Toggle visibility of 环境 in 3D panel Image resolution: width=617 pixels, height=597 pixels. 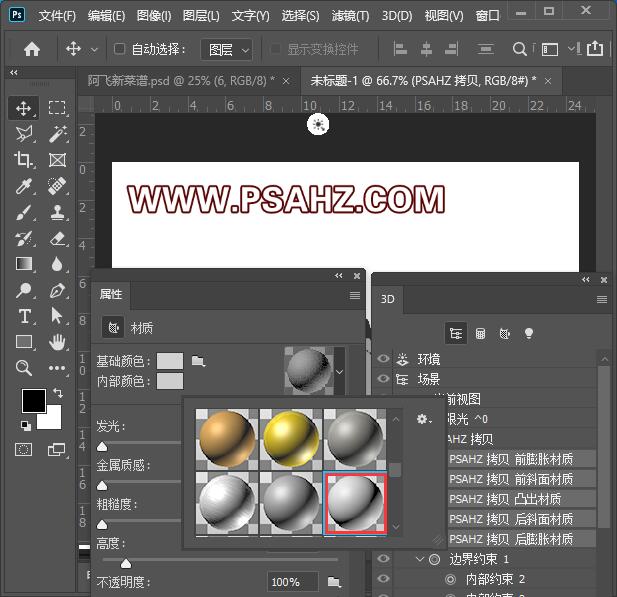(x=383, y=359)
